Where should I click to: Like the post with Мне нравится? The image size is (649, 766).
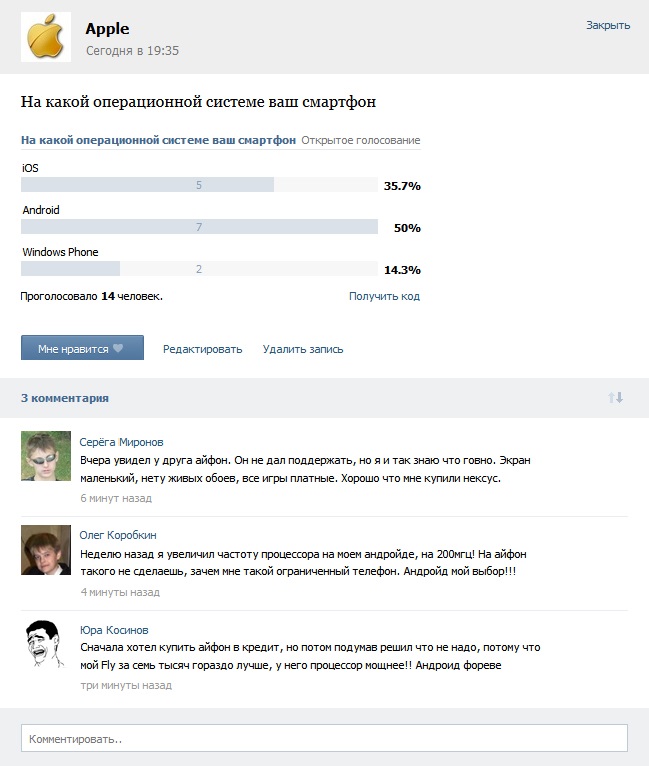tap(82, 348)
